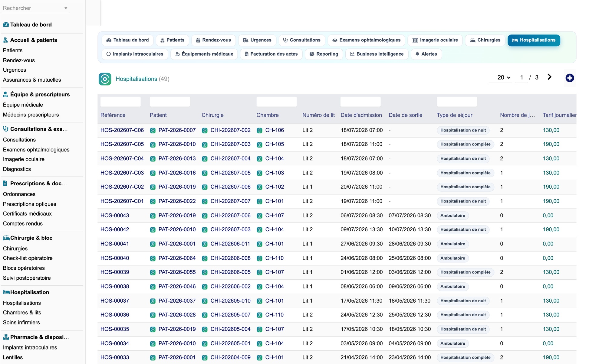Open hospitalisation HOS-00043 record

pyautogui.click(x=115, y=216)
